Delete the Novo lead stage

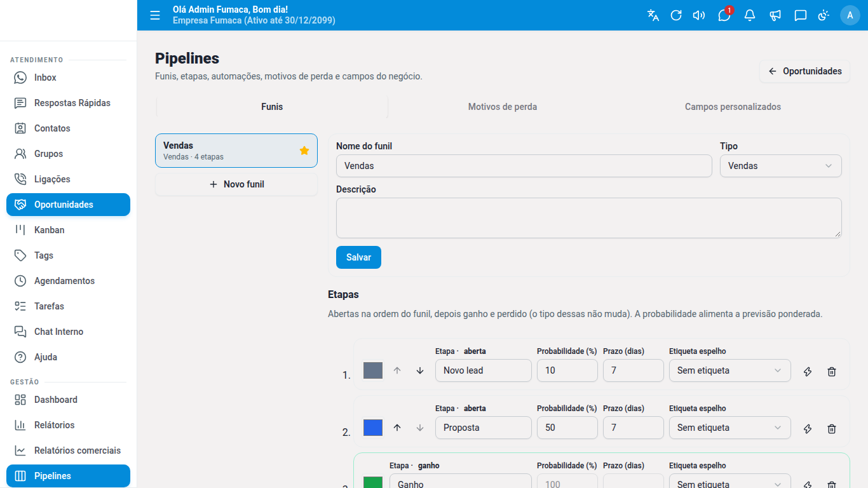click(832, 372)
